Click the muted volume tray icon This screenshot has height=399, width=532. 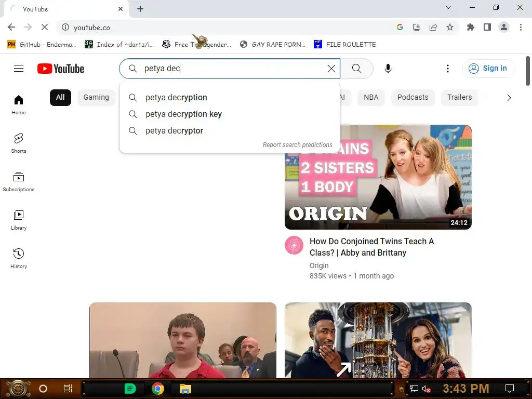point(427,389)
